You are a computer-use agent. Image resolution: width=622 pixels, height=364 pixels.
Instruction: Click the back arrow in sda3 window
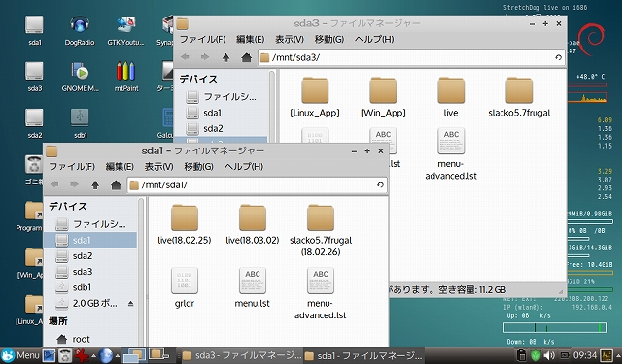pyautogui.click(x=185, y=57)
